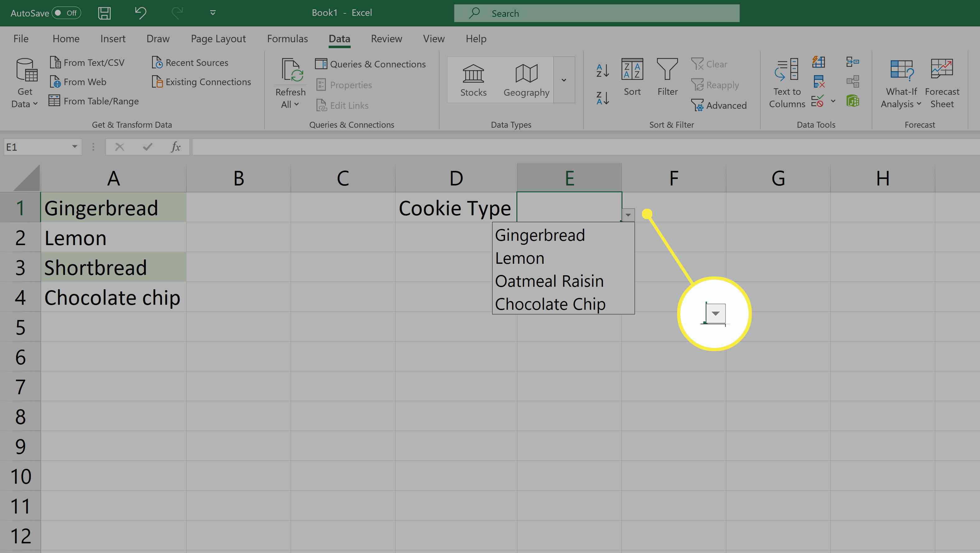Select the Cookie Type cell
The image size is (980, 553).
pyautogui.click(x=456, y=208)
